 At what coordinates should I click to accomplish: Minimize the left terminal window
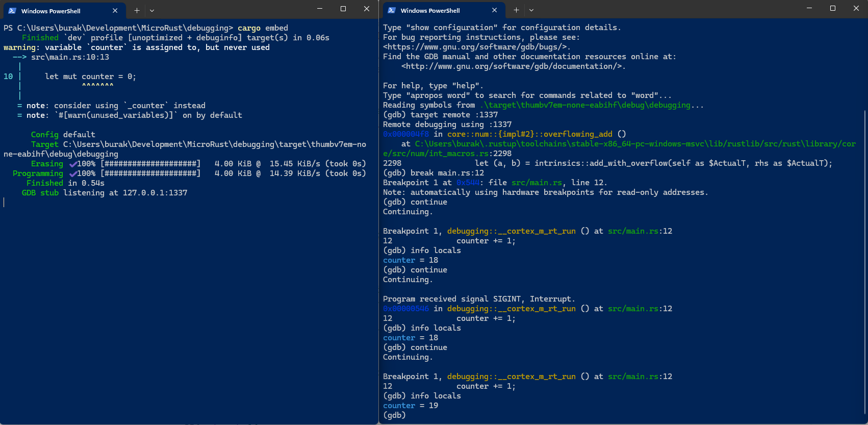(x=320, y=9)
